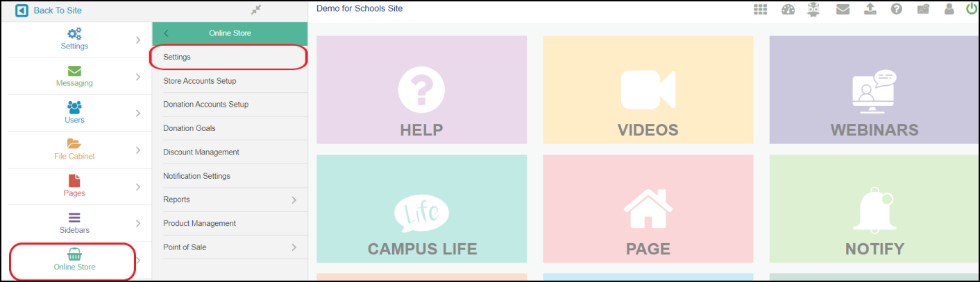980x282 pixels.
Task: Open the Online Store sidebar section
Action: pos(74,261)
